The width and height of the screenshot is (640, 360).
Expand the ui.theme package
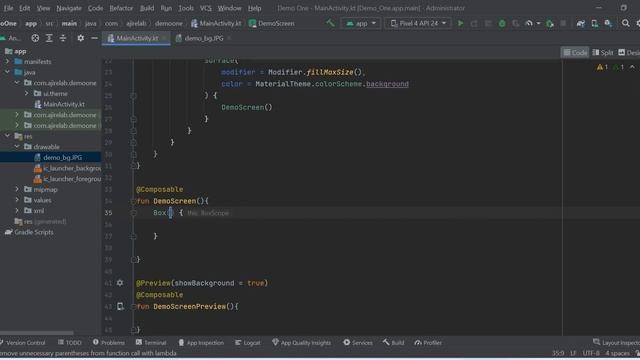pos(27,93)
